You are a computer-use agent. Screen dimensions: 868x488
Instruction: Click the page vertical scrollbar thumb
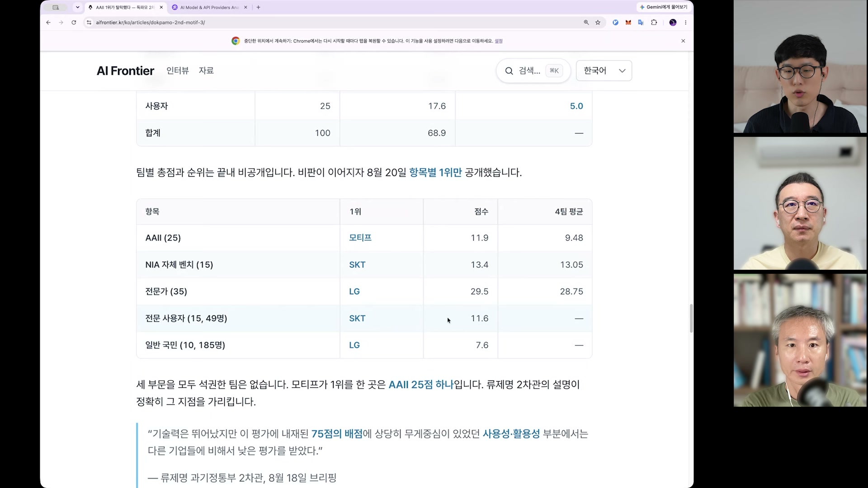691,318
